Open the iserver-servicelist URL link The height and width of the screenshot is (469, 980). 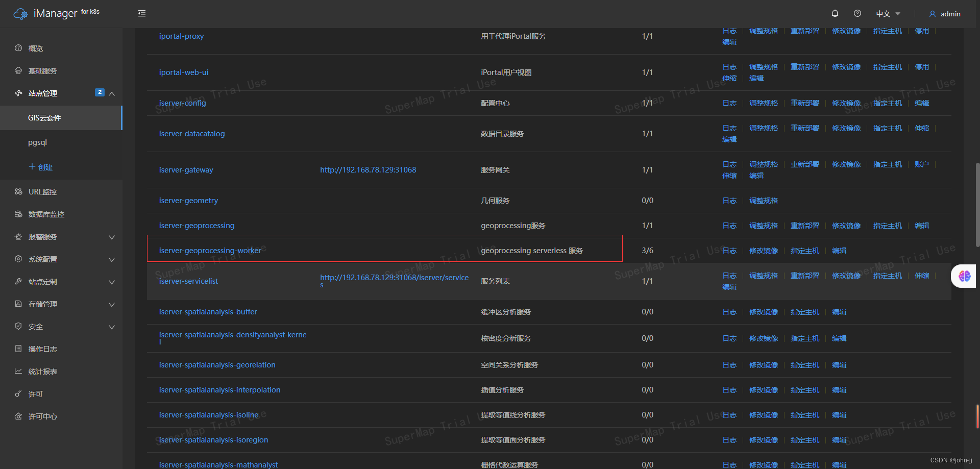tap(395, 281)
